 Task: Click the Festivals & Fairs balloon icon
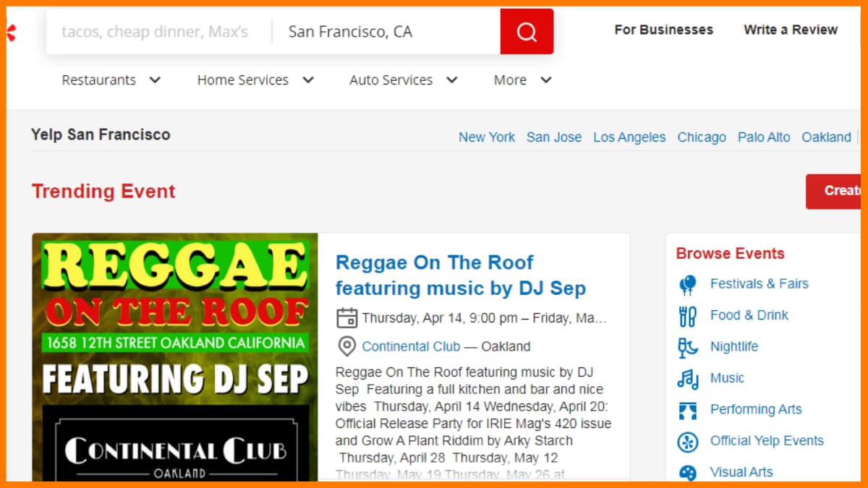click(x=688, y=284)
